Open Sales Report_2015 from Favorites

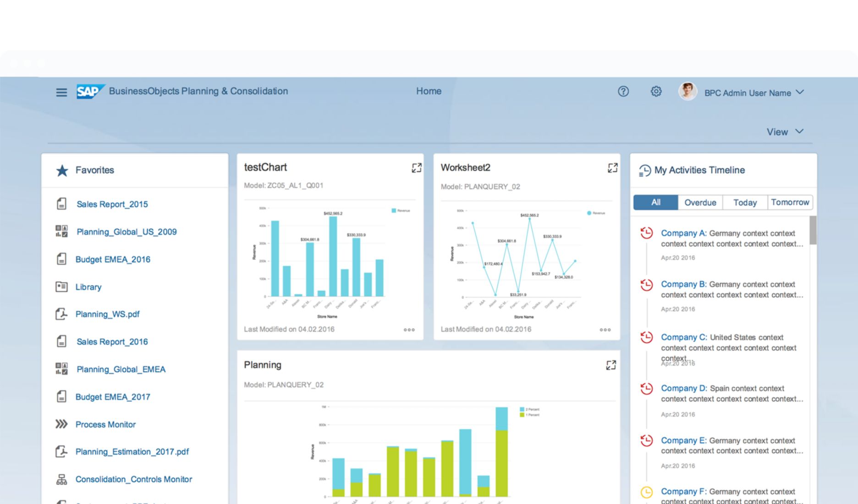(x=112, y=204)
